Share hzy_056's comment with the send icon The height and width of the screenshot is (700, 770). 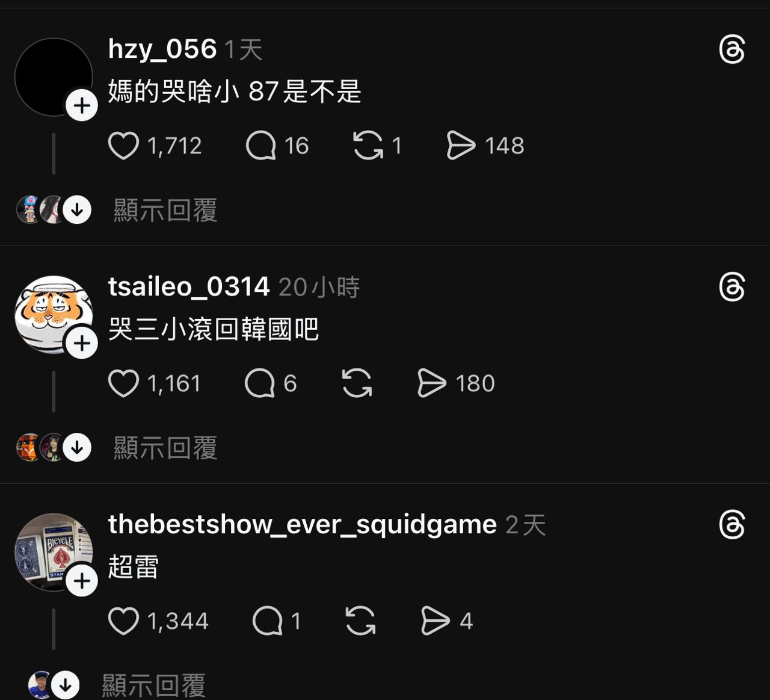tap(461, 146)
